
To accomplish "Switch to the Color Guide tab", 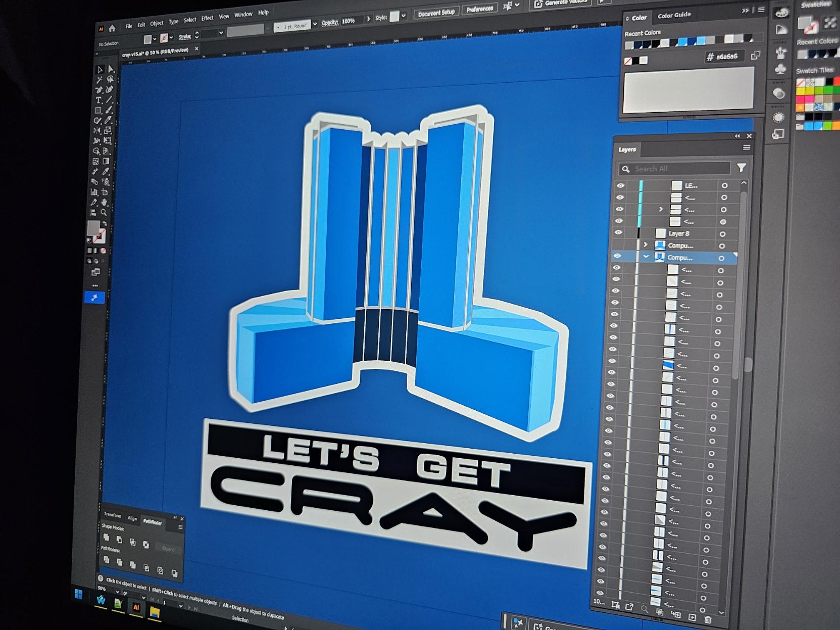I will 674,15.
